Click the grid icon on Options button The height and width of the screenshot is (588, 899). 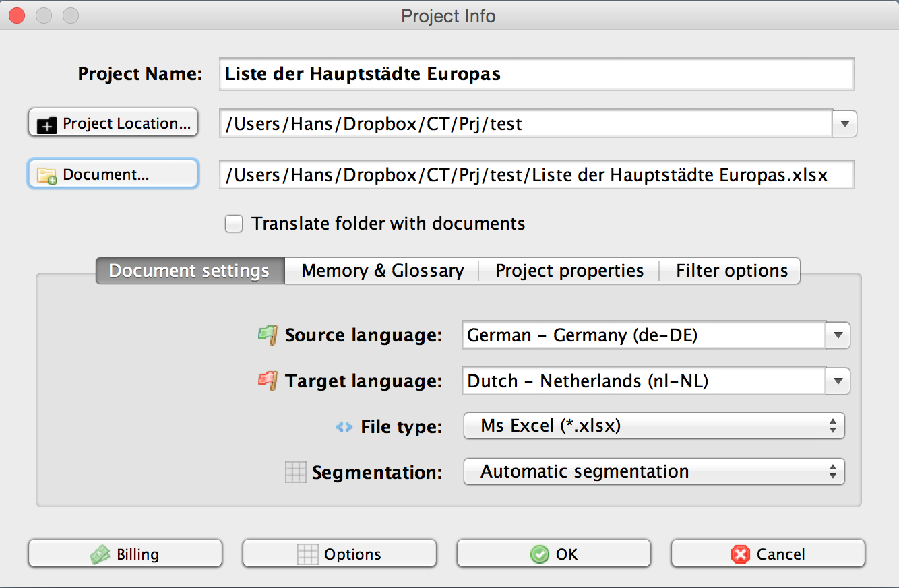coord(307,554)
